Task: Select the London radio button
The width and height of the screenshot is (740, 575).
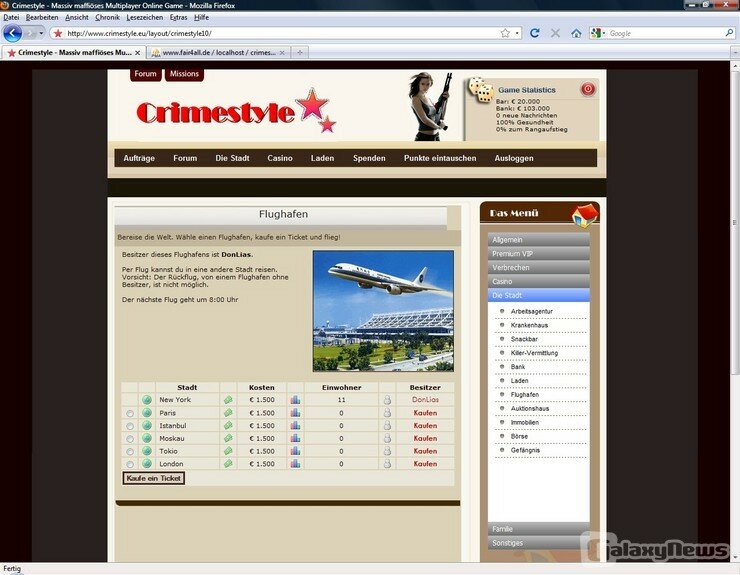Action: 130,465
